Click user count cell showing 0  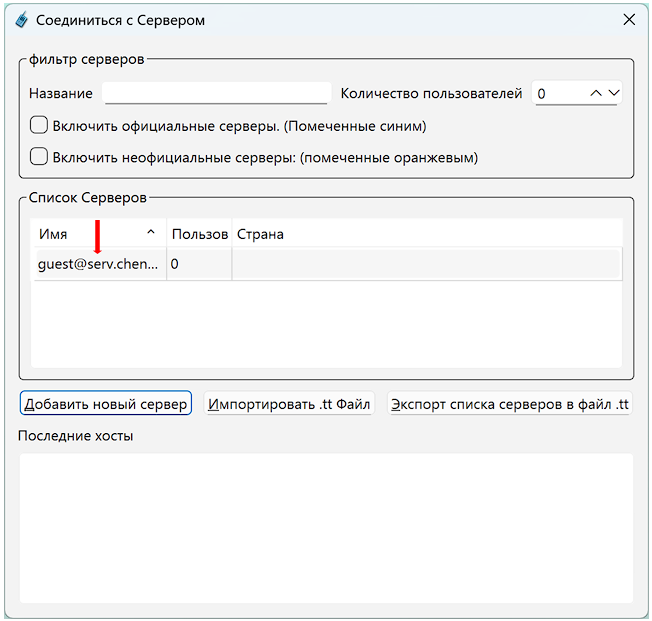pyautogui.click(x=199, y=264)
